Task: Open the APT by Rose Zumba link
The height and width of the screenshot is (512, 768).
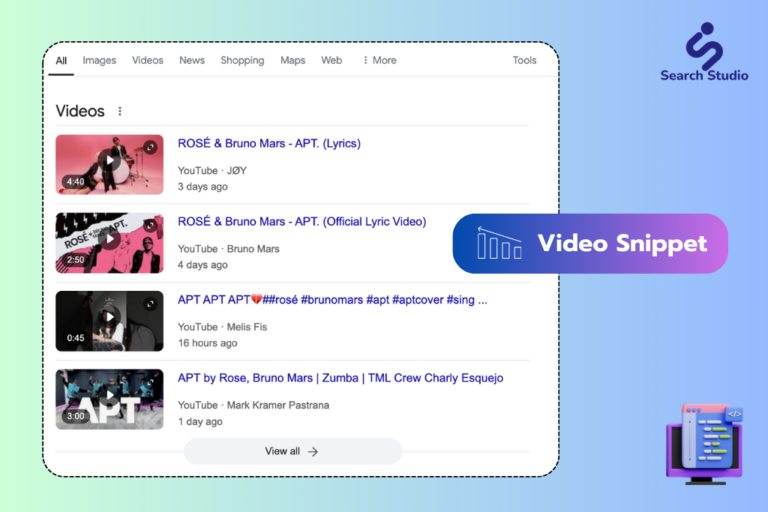Action: pyautogui.click(x=340, y=378)
